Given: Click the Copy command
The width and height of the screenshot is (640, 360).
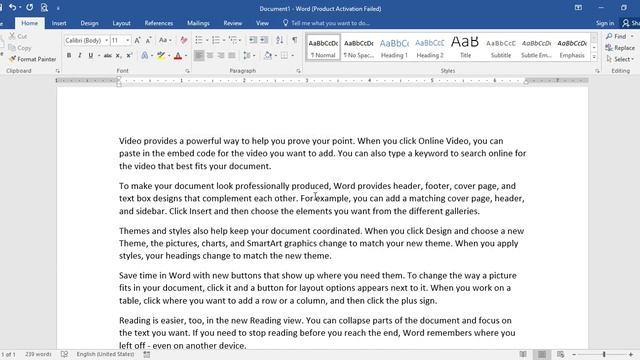Looking at the screenshot, I should coord(20,48).
